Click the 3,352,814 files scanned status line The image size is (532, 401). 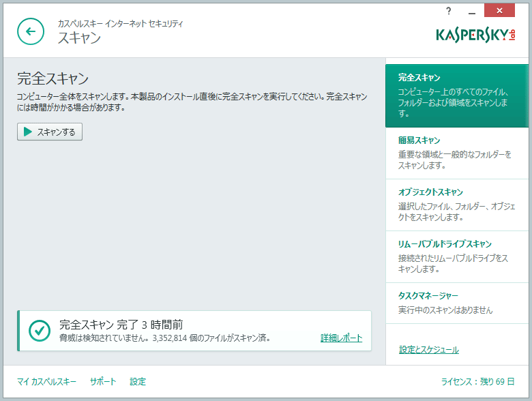click(x=165, y=338)
